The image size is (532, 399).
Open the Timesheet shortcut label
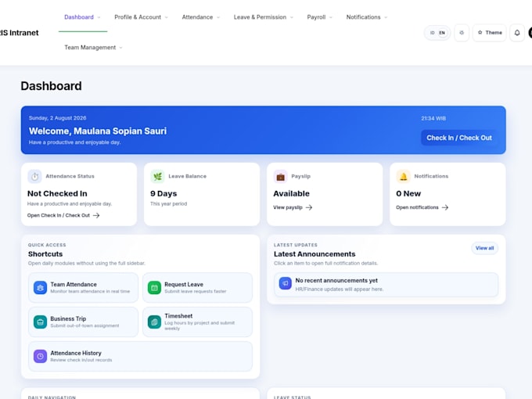(x=178, y=316)
